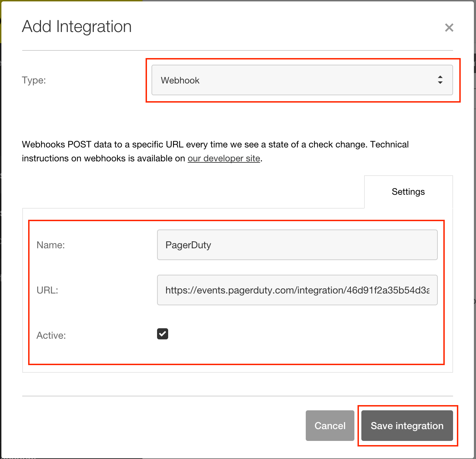The image size is (476, 459).
Task: Select the PagerDuty name text
Action: 188,244
